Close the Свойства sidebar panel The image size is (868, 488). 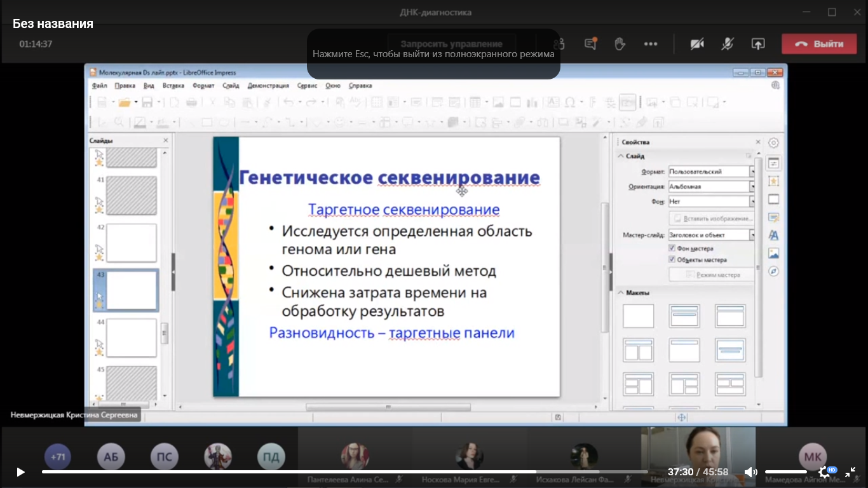[757, 142]
